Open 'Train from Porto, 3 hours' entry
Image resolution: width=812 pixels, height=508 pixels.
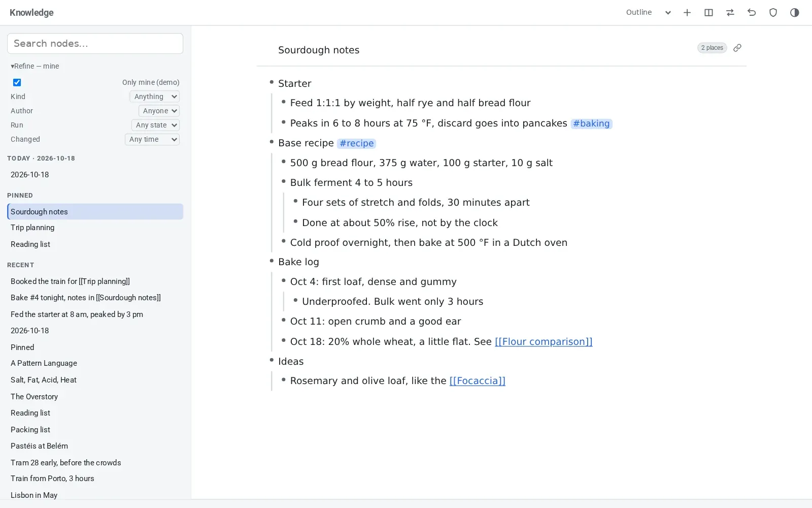click(x=95, y=479)
